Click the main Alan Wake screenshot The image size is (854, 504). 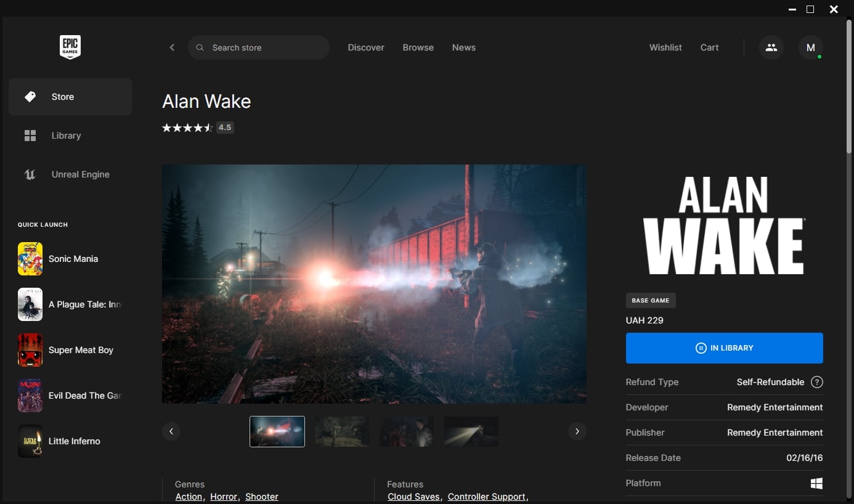(374, 284)
